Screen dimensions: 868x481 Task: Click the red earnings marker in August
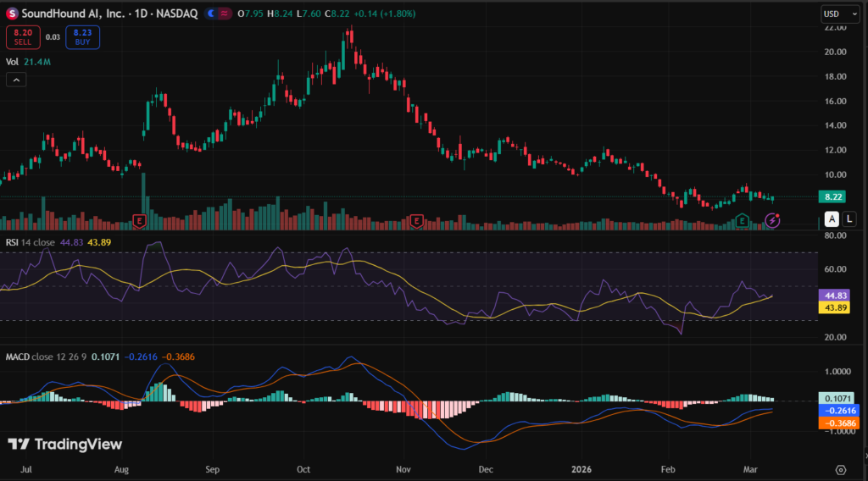tap(140, 221)
